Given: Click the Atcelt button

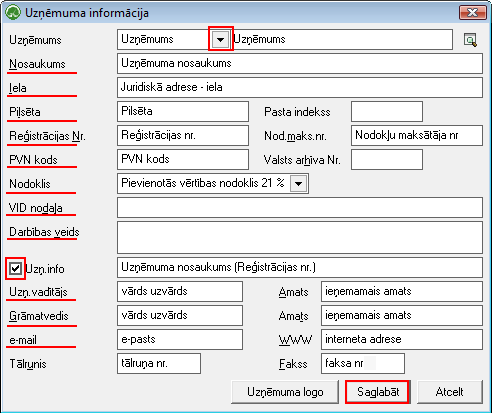Looking at the screenshot, I should 449,392.
